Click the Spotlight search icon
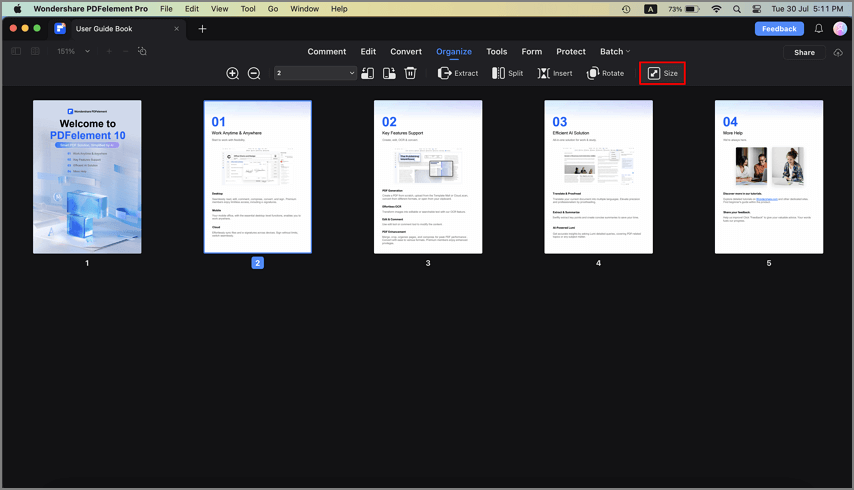This screenshot has height=490, width=854. point(736,9)
